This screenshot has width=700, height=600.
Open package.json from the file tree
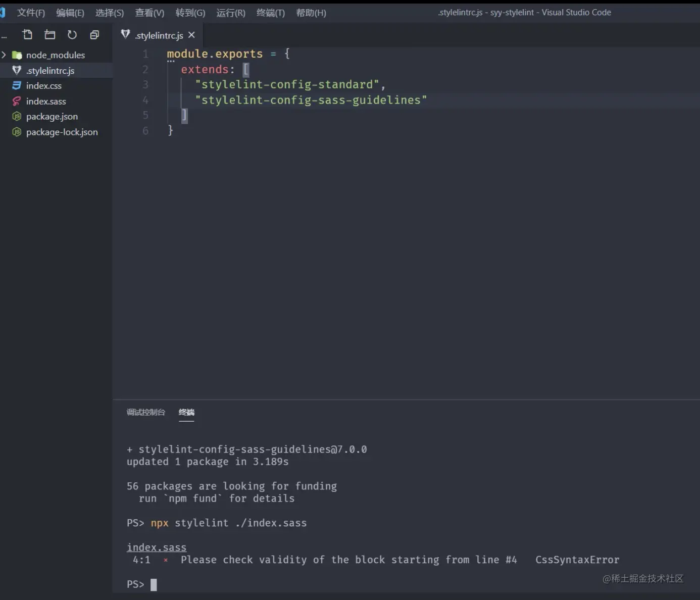(x=56, y=117)
